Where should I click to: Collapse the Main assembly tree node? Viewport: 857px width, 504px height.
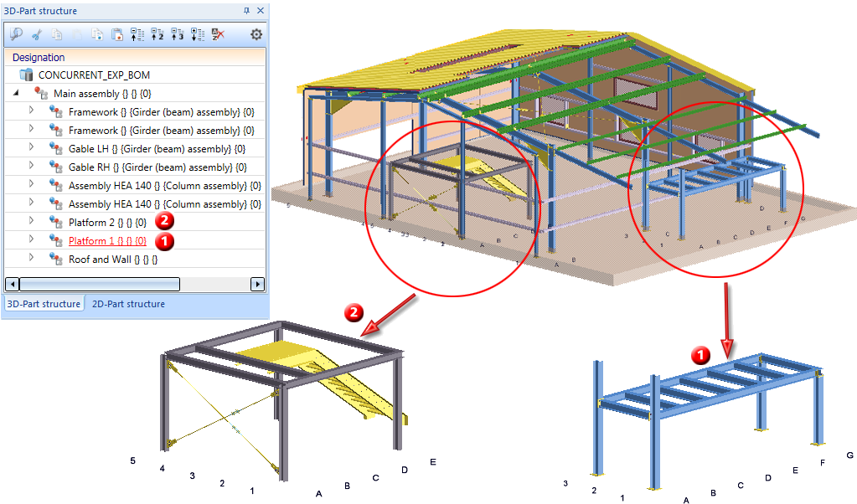pyautogui.click(x=16, y=93)
